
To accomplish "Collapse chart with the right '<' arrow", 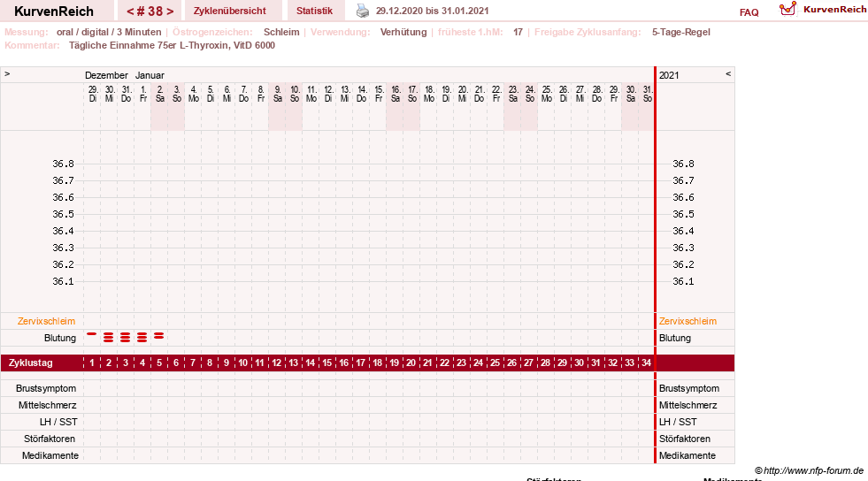I will [728, 73].
